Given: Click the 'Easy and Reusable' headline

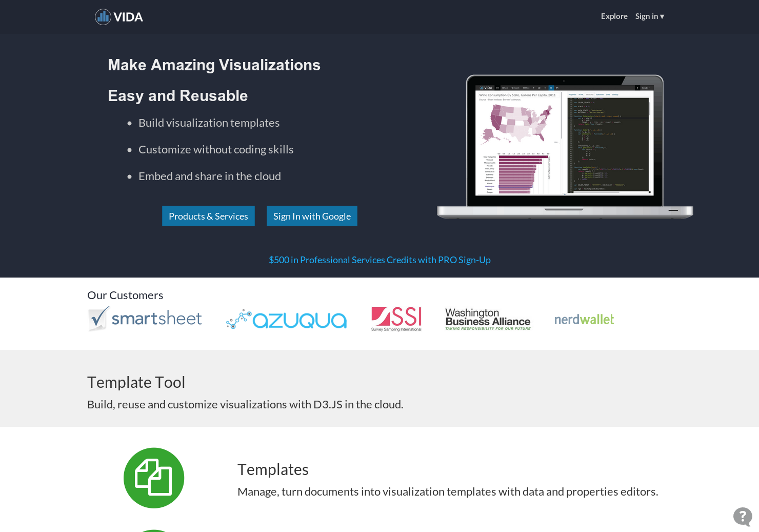Looking at the screenshot, I should click(177, 96).
